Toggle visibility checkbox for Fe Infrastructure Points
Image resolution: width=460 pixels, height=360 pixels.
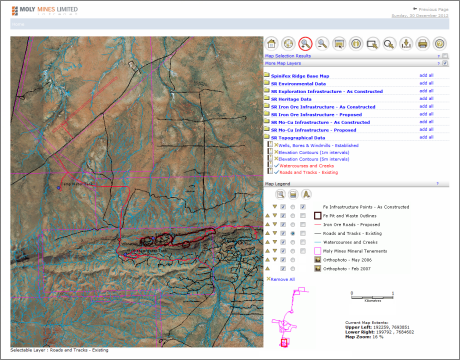click(x=283, y=207)
